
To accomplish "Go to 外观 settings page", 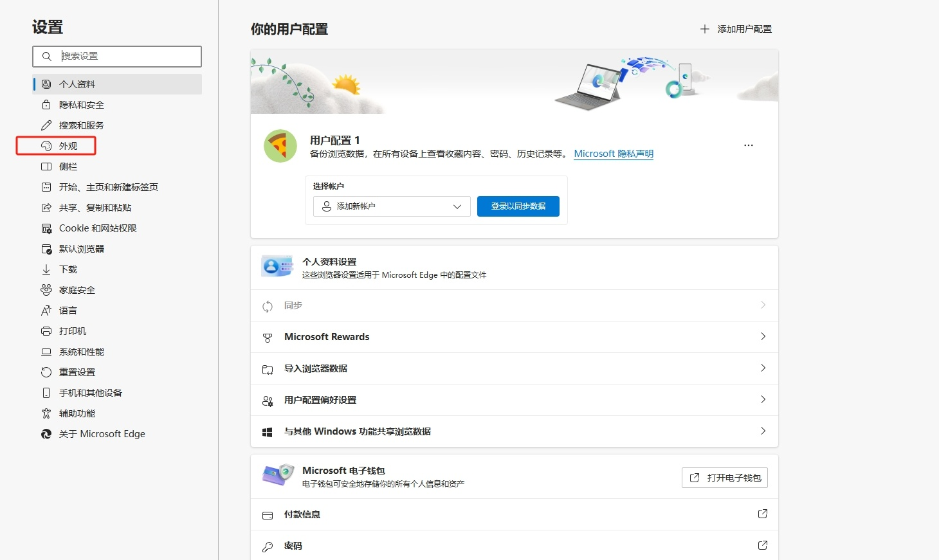I will click(117, 146).
